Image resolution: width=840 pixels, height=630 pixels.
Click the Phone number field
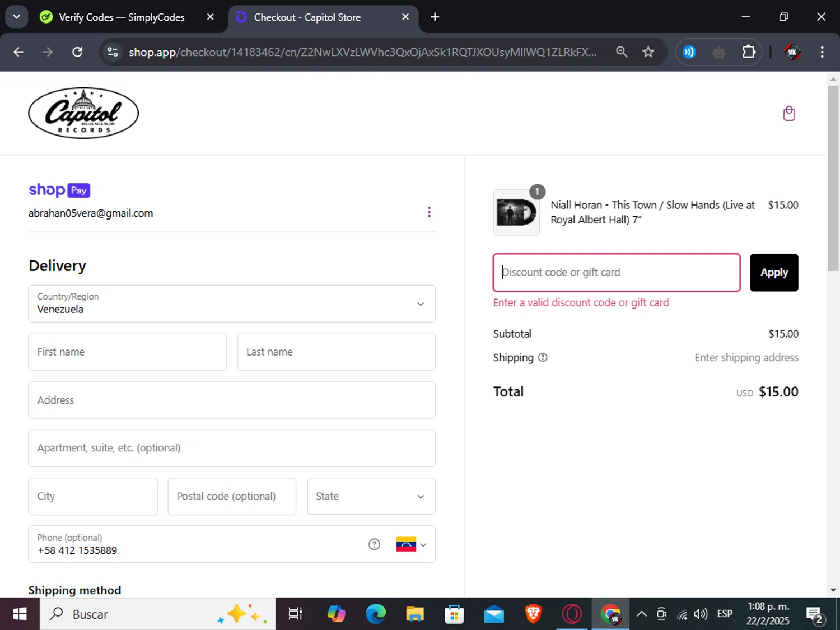[x=196, y=544]
